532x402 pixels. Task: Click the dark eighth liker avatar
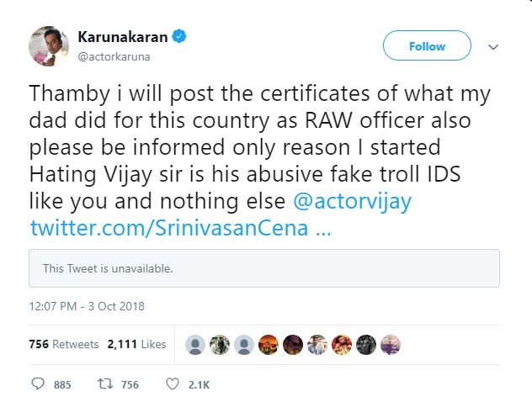pyautogui.click(x=366, y=345)
